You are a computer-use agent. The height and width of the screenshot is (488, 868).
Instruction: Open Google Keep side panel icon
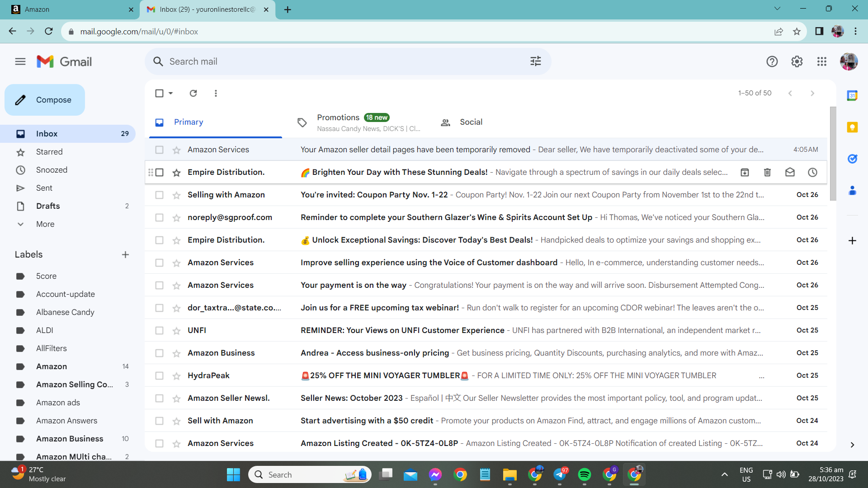[x=852, y=127]
